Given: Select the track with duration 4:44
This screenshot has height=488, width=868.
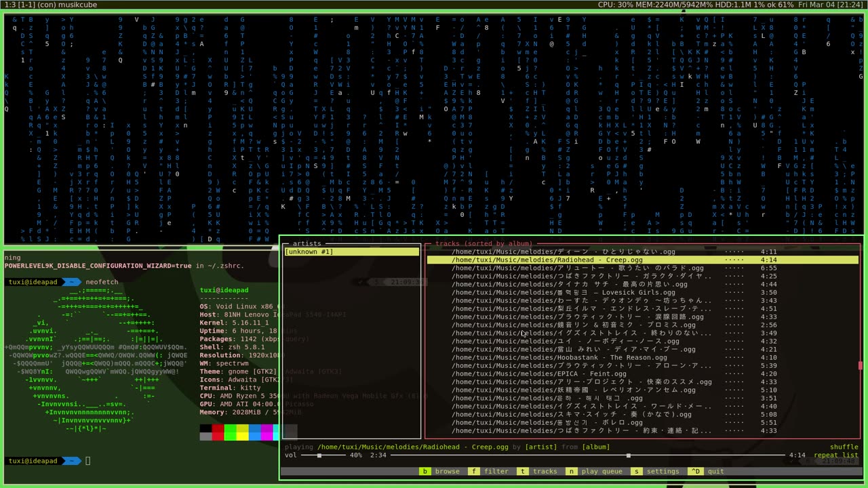Looking at the screenshot, I should coord(643,285).
